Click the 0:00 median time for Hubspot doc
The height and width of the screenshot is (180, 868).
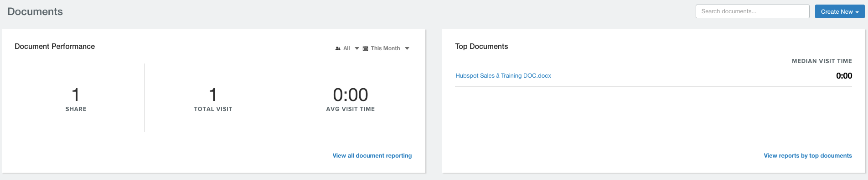click(x=844, y=76)
